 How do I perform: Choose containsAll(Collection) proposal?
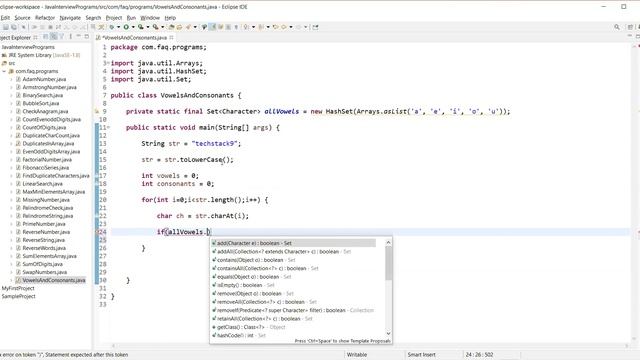point(265,268)
